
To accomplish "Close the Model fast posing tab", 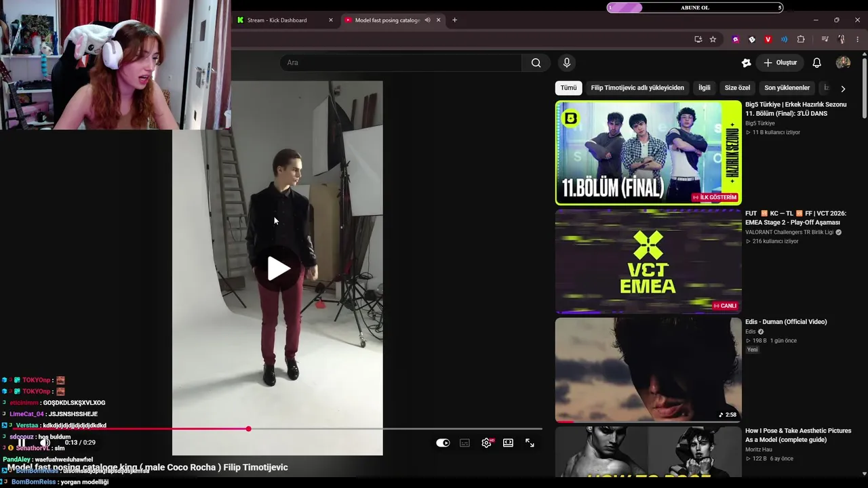I will [x=438, y=20].
